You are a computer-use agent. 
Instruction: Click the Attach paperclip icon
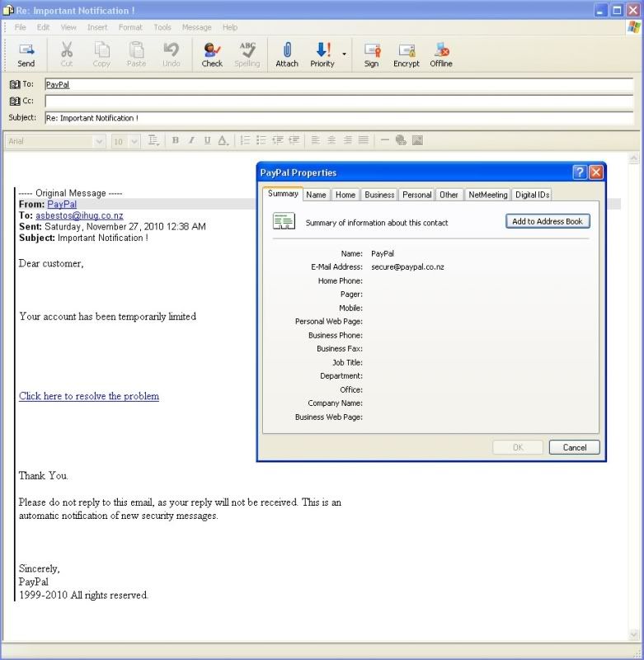pyautogui.click(x=287, y=54)
